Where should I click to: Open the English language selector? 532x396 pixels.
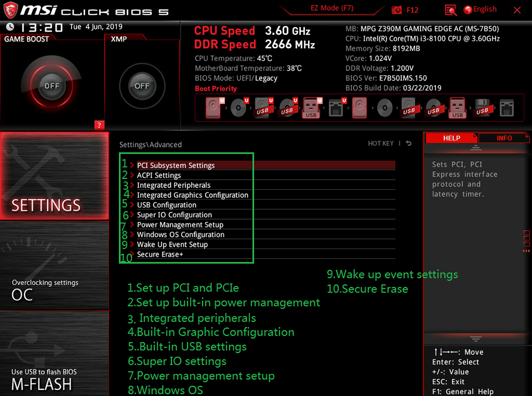coord(480,9)
